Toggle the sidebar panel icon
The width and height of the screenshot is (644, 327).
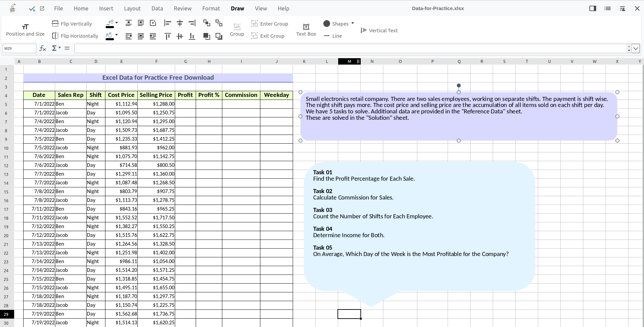[593, 8]
